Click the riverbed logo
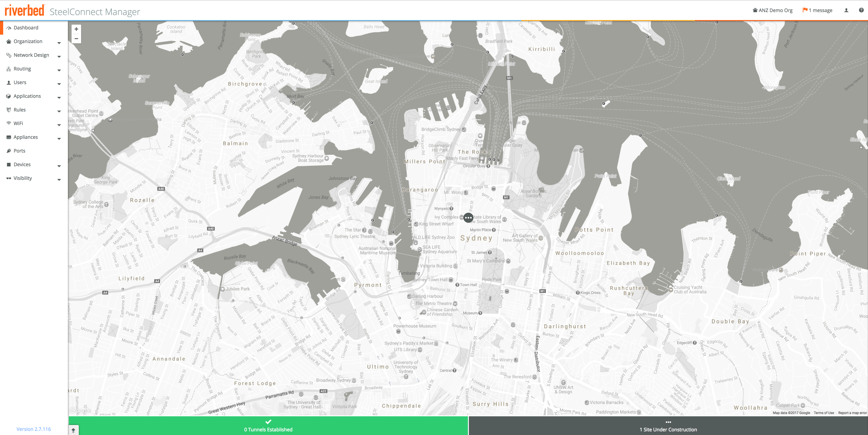The width and height of the screenshot is (868, 435). (24, 11)
